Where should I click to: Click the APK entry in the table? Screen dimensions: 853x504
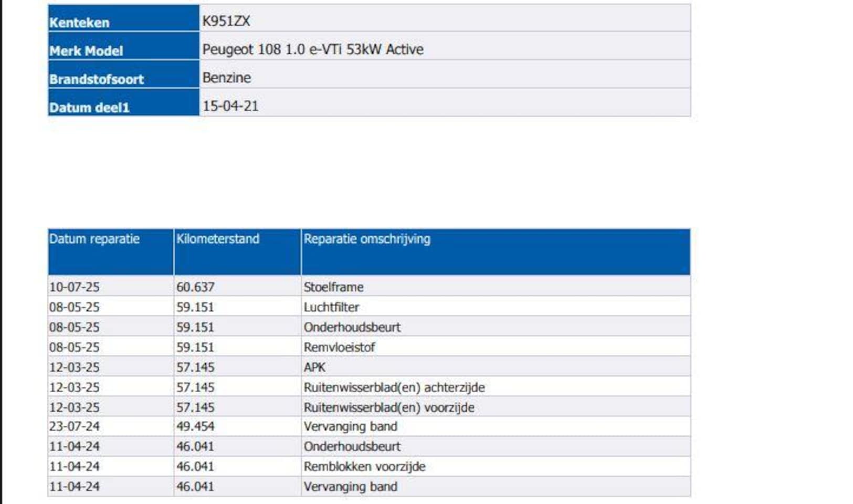pyautogui.click(x=314, y=367)
